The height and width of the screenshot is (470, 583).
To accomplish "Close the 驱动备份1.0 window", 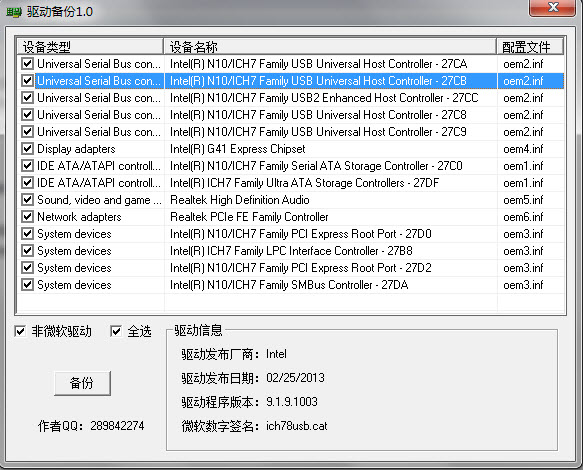I will (553, 8).
